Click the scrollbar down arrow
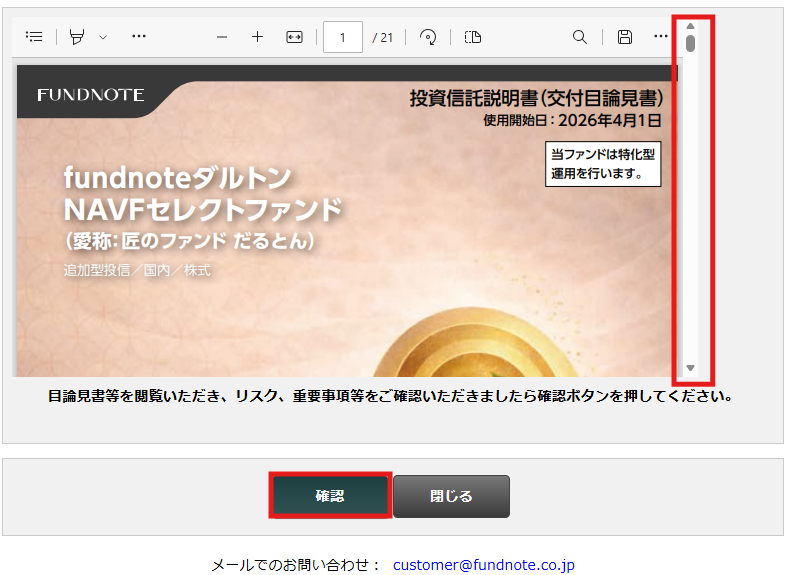 [x=691, y=368]
